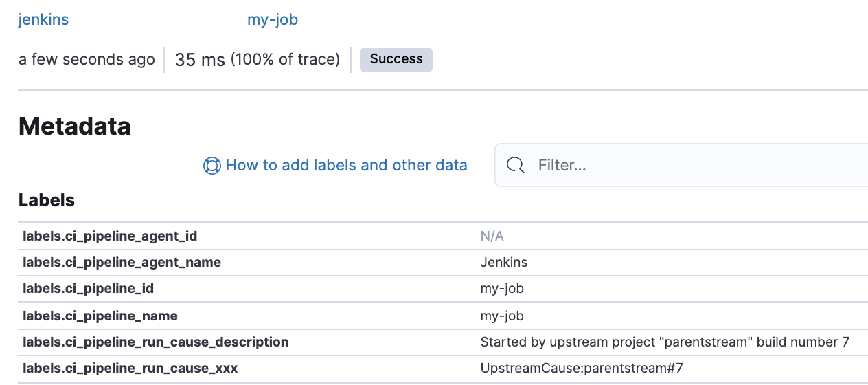Click the Success status badge
The image size is (868, 385).
click(x=396, y=59)
